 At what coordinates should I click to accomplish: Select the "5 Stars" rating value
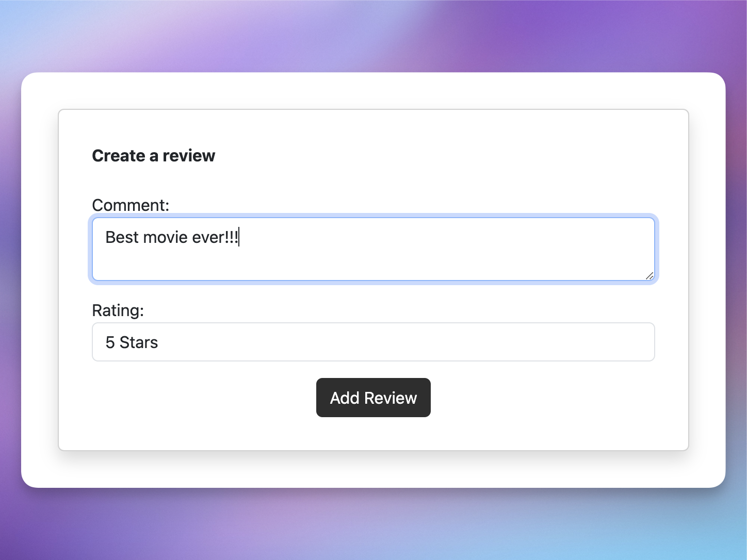click(x=132, y=342)
